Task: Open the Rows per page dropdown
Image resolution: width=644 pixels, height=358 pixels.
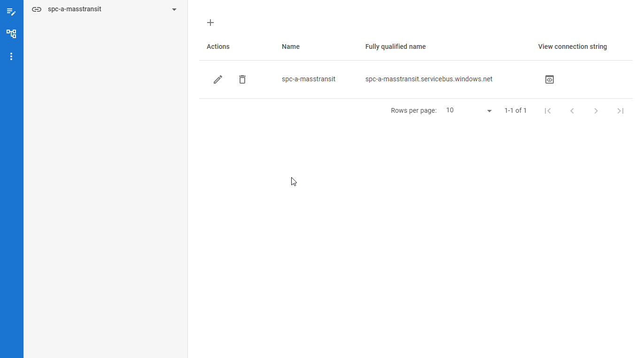Action: pyautogui.click(x=469, y=110)
